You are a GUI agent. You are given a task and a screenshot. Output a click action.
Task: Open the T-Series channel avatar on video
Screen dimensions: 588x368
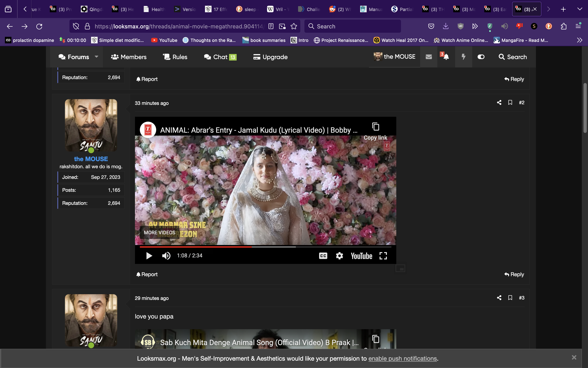tap(148, 130)
